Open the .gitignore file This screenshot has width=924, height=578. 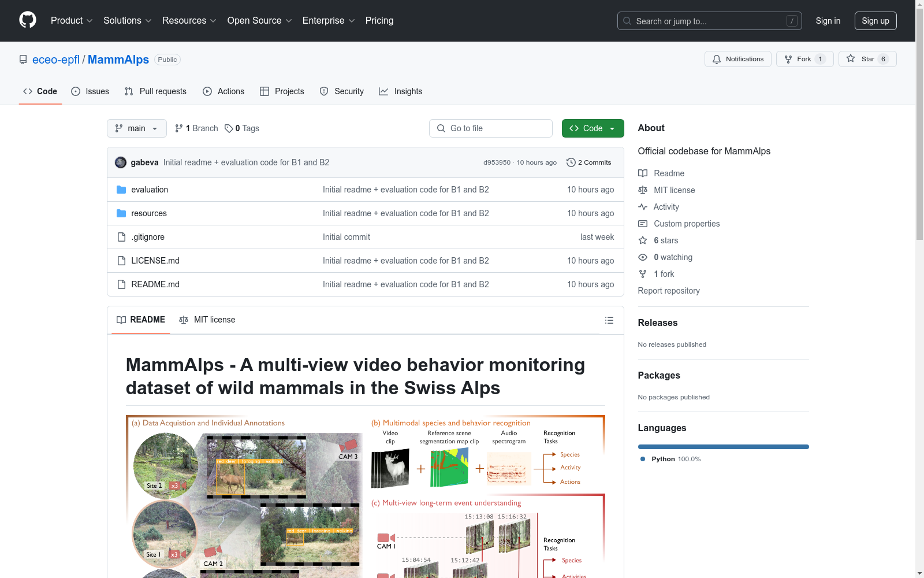pyautogui.click(x=148, y=237)
